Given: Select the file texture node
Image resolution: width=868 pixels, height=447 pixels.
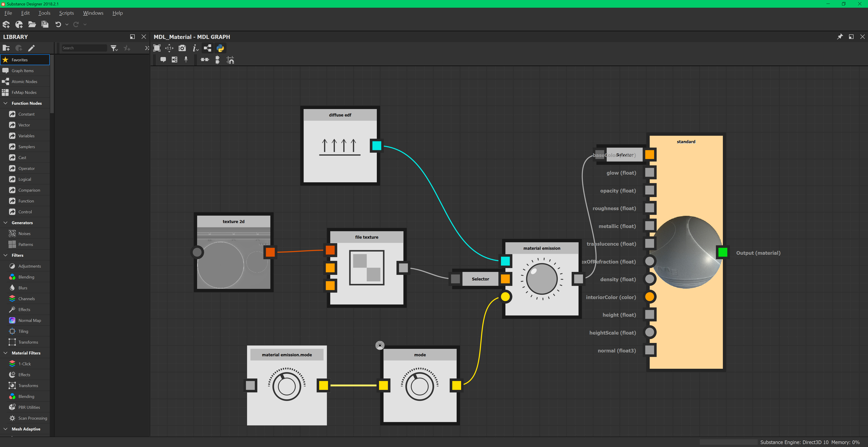Looking at the screenshot, I should tap(367, 268).
